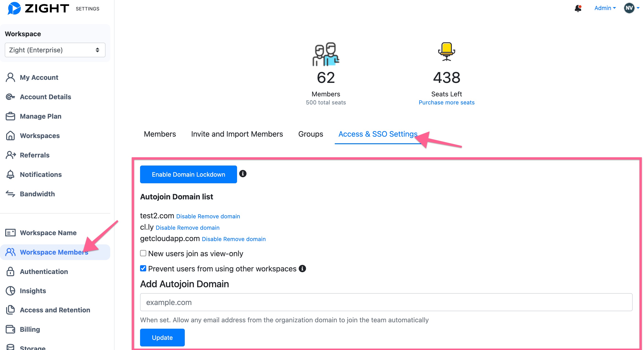Viewport: 644px width, 350px height.
Task: Focus the Add Autojoin Domain input field
Action: click(386, 302)
